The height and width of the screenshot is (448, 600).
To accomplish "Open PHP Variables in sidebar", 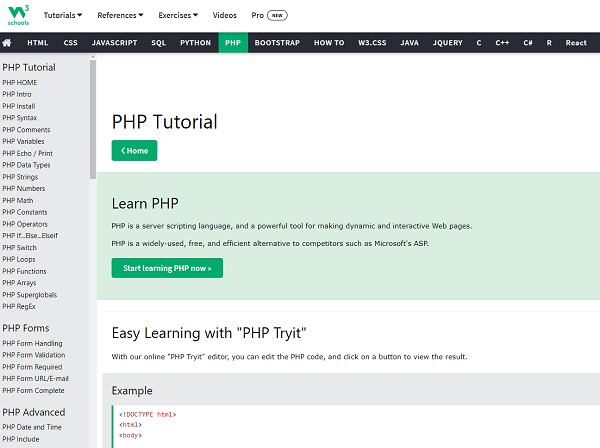I will [23, 142].
